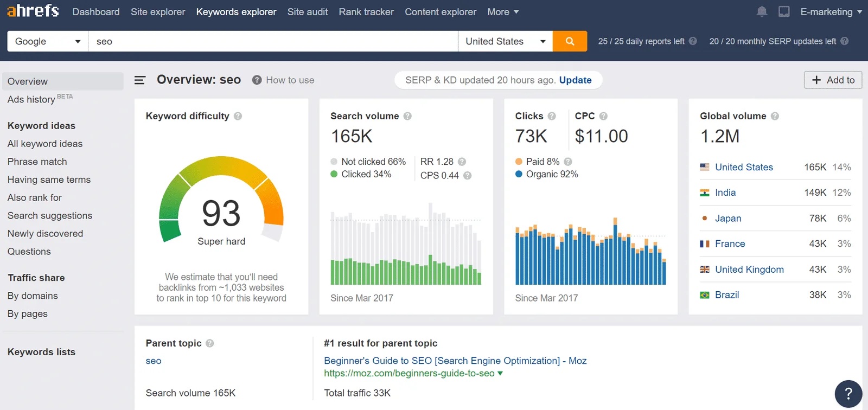Screen dimensions: 868x410
Task: Open the round help chat button
Action: point(848,394)
